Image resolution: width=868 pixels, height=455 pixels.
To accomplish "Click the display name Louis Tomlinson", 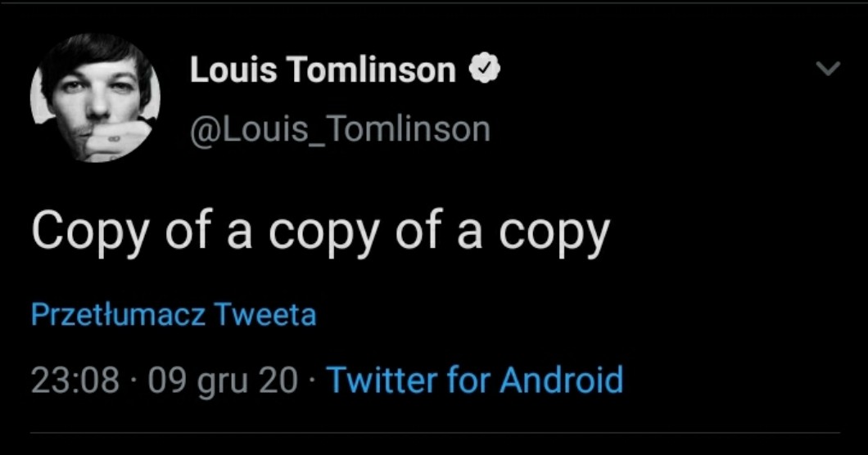I will 323,70.
